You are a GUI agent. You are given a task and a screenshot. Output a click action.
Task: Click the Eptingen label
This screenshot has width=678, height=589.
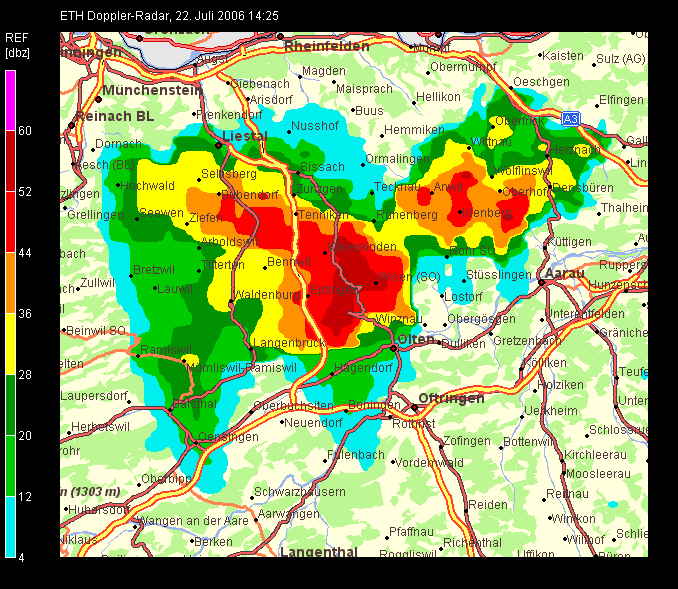click(x=335, y=290)
